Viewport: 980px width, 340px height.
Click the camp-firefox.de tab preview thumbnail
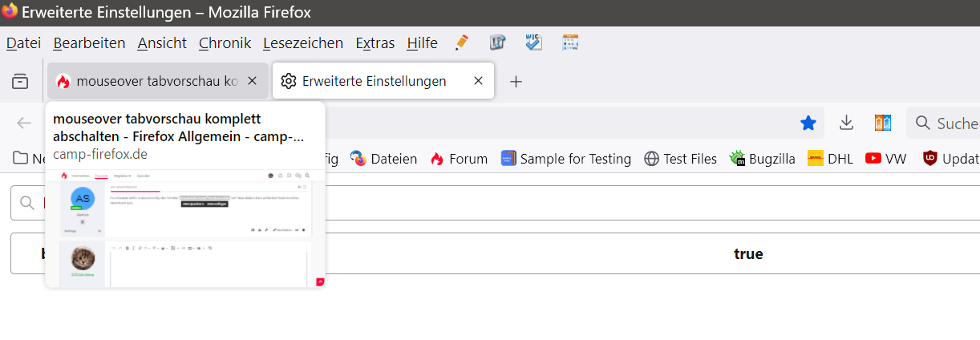(x=185, y=228)
